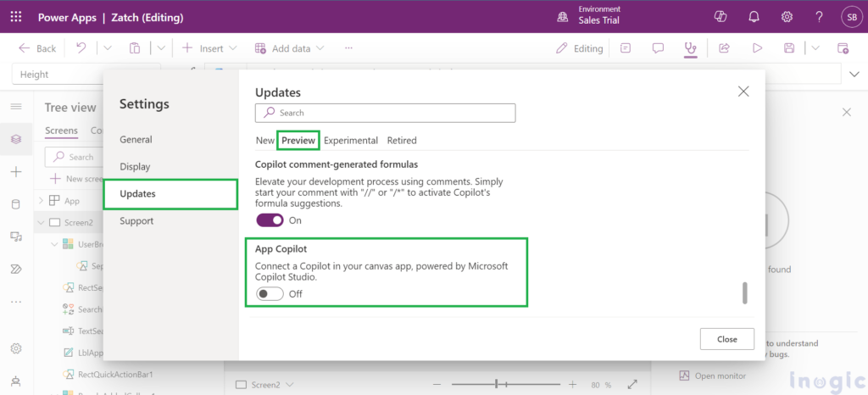Click the Close button in dialog
The height and width of the screenshot is (395, 868).
(726, 339)
